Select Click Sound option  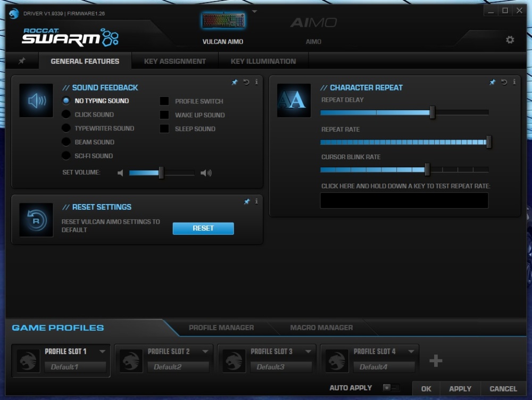tap(66, 115)
